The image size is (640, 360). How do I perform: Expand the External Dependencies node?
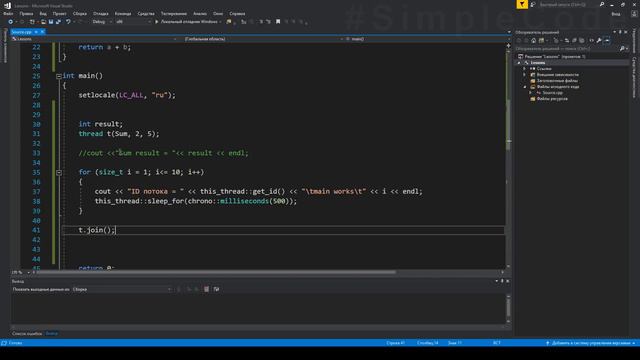point(524,75)
